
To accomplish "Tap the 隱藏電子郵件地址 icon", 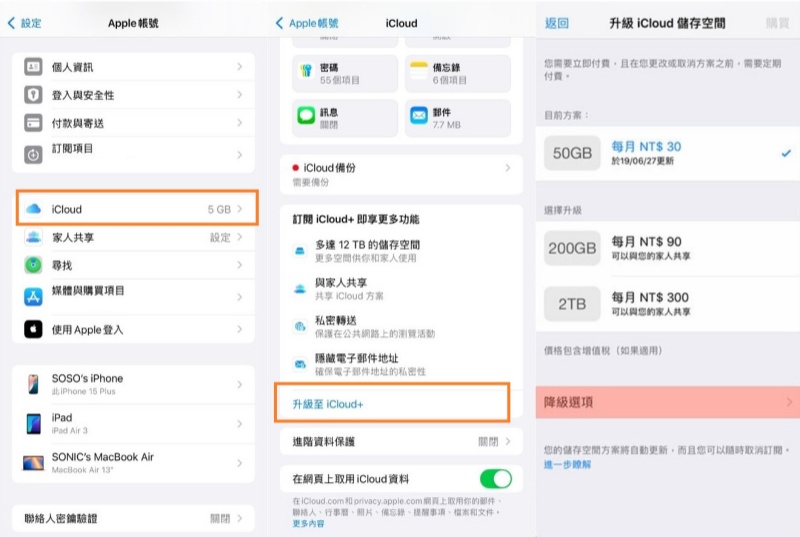I will [x=300, y=364].
